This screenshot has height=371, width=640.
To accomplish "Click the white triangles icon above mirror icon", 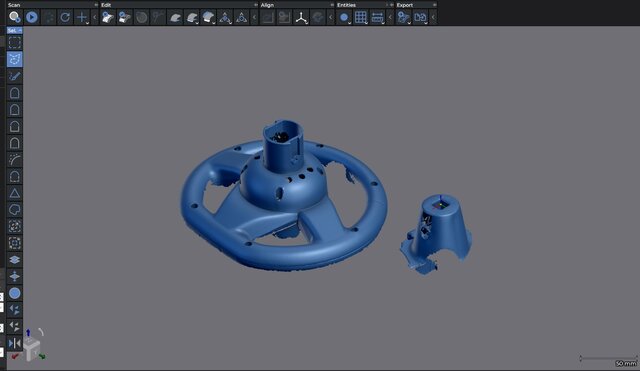I will (15, 327).
